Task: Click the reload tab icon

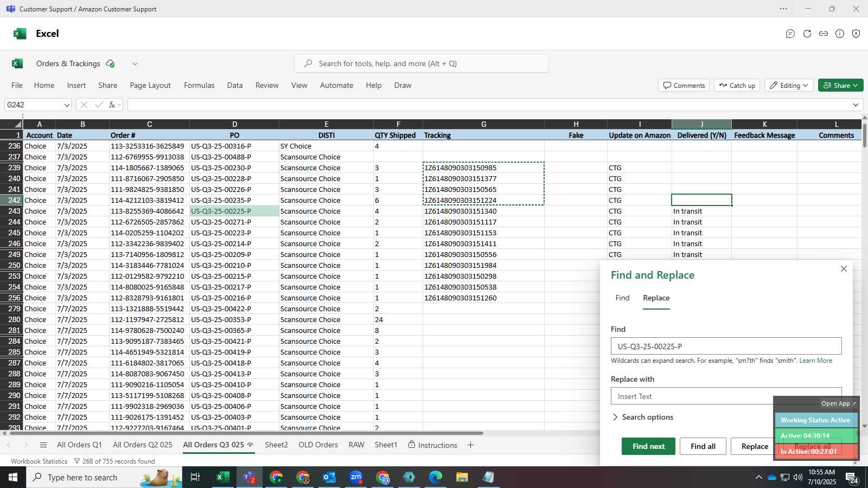Action: coord(807,34)
